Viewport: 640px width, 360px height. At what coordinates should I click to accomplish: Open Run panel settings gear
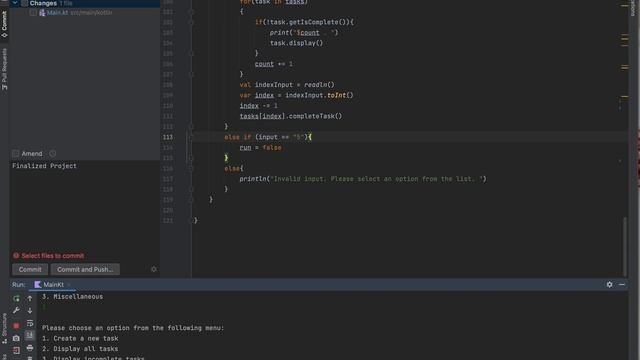609,284
